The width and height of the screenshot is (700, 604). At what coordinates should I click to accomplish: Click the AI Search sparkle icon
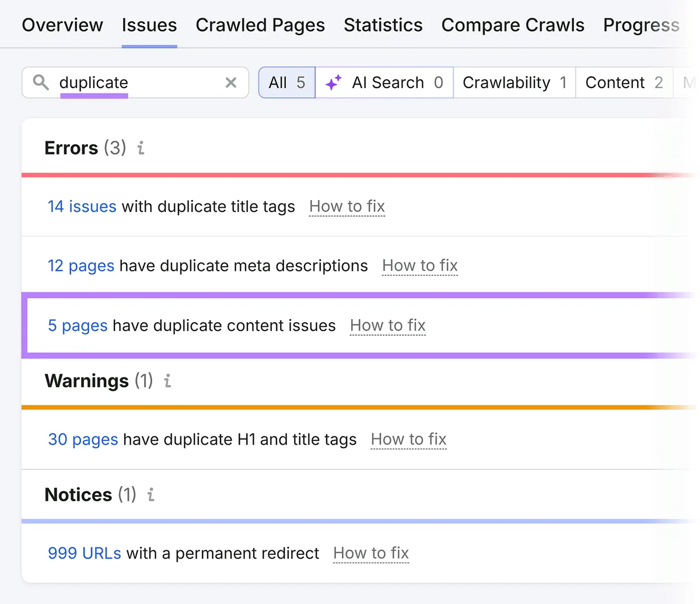pos(334,83)
